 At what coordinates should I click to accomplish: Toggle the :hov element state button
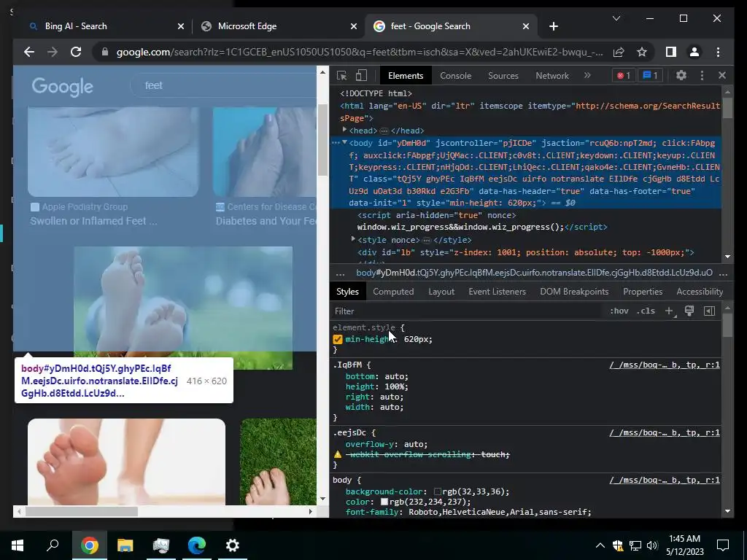click(x=619, y=311)
